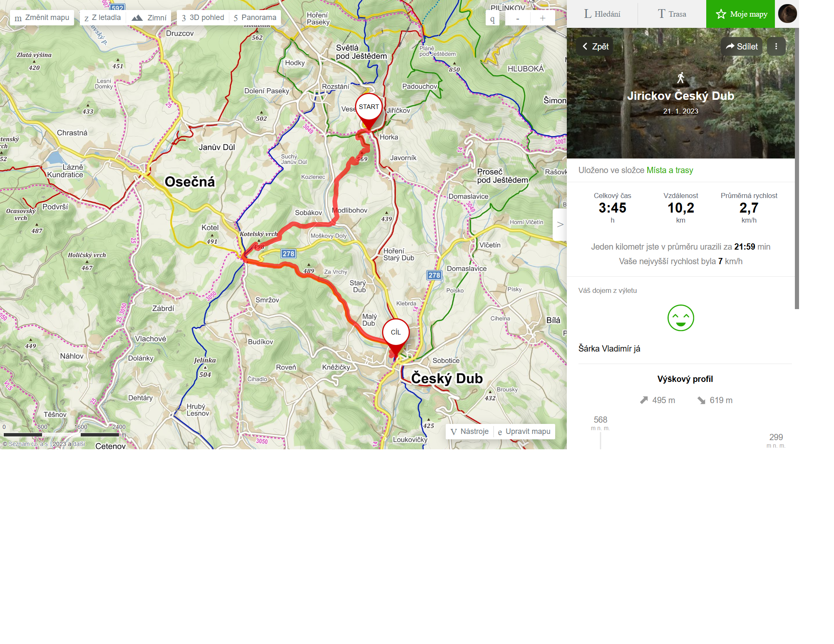Click the zoom out minus button
The image size is (834, 644).
click(x=518, y=18)
